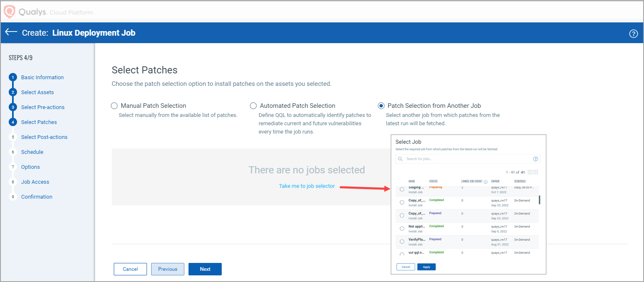This screenshot has width=644, height=282.
Task: Click the magnifier icon in job search
Action: pyautogui.click(x=400, y=159)
